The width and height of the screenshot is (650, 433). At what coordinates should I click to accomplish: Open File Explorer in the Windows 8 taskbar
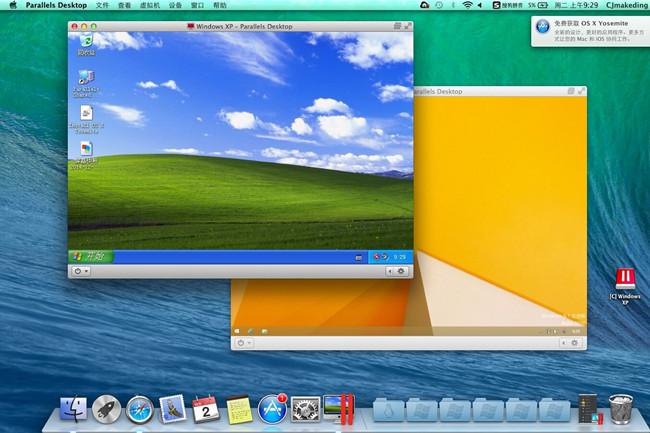(264, 331)
